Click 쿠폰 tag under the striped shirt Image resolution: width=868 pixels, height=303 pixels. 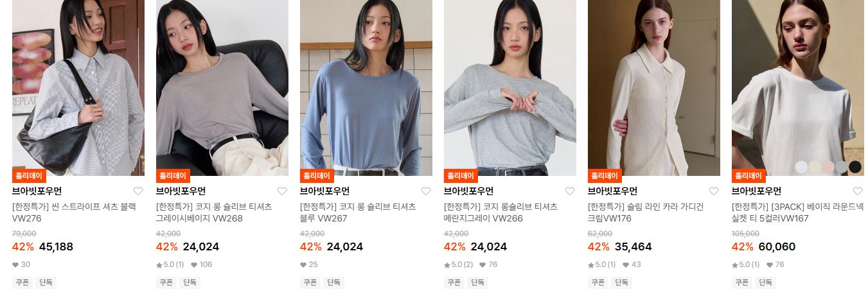(22, 282)
